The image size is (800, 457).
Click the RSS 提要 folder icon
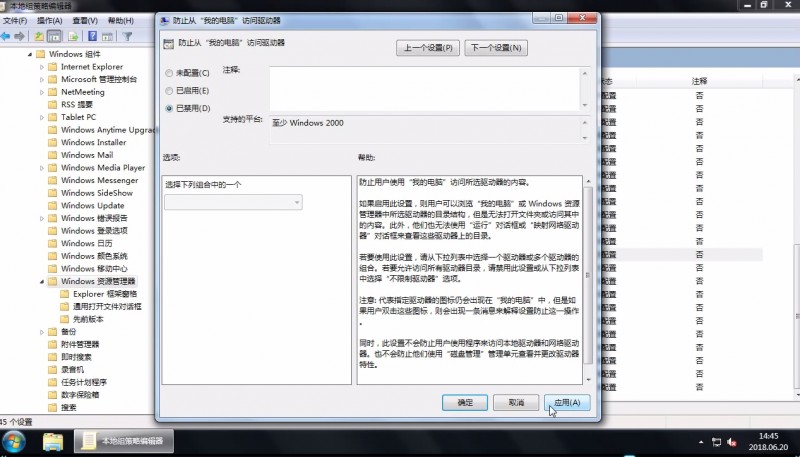pos(53,105)
